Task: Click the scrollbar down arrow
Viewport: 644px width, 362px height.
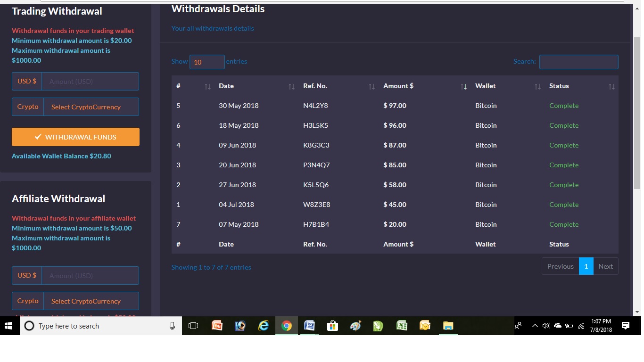Action: (x=637, y=312)
